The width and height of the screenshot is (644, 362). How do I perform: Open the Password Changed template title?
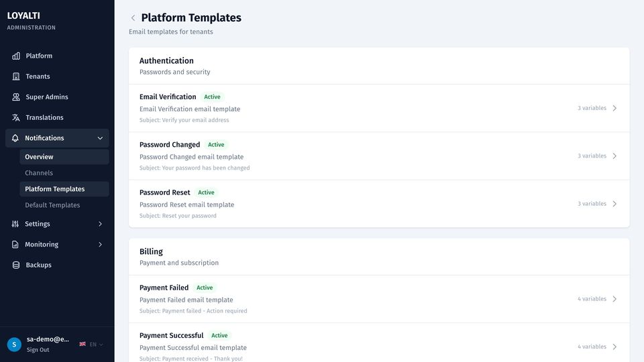tap(170, 145)
